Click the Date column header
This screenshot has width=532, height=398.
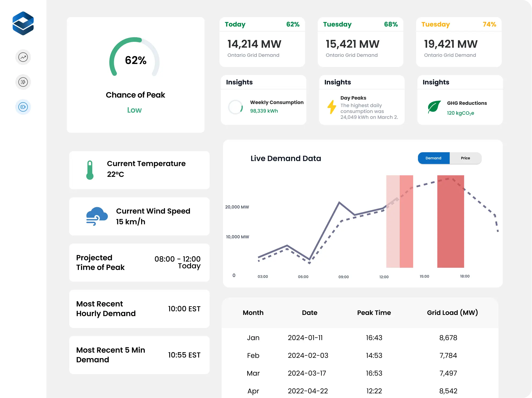coord(310,313)
